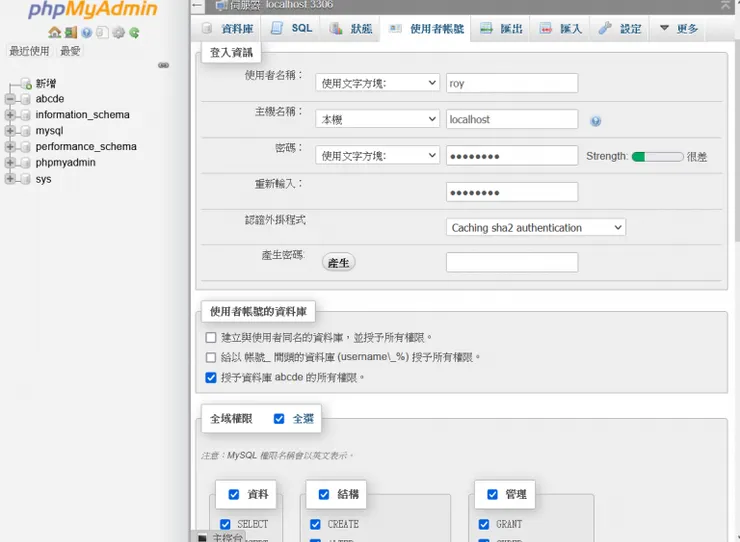The image size is (740, 542).
Task: Click the sys database icon
Action: tap(26, 179)
